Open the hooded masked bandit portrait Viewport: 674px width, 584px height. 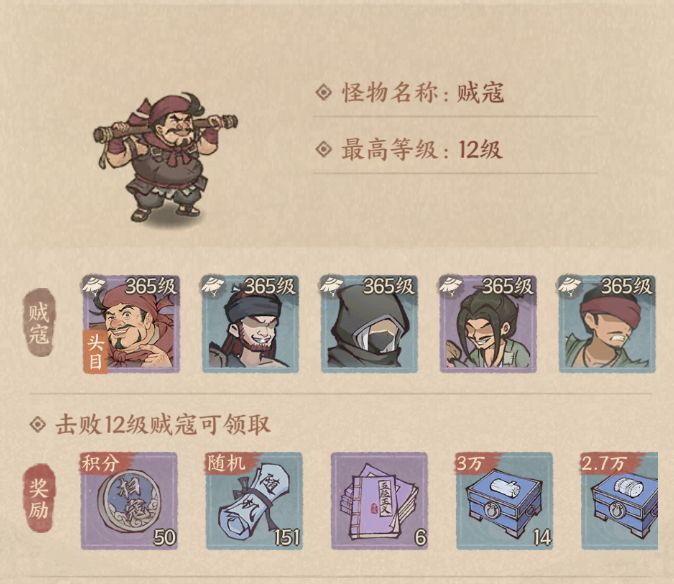point(369,324)
